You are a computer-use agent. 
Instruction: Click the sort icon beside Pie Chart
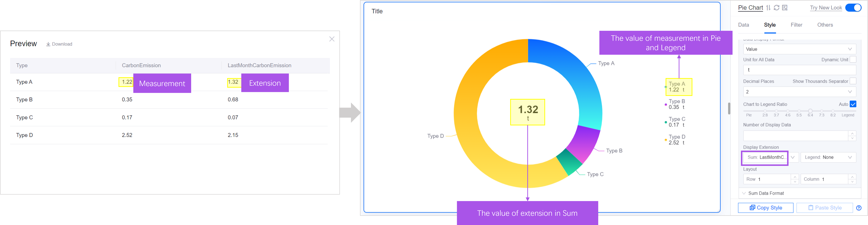[x=768, y=8]
